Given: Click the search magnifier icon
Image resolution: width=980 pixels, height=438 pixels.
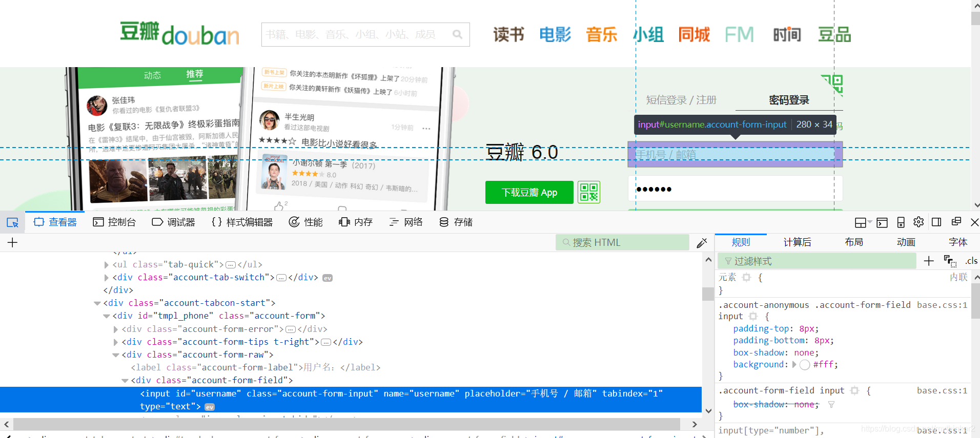Looking at the screenshot, I should (458, 34).
